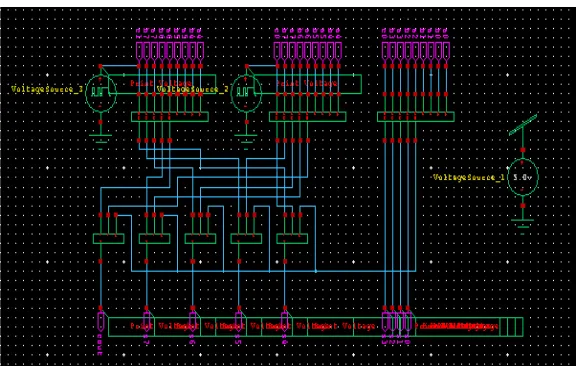Click the S7 port label text
The height and width of the screenshot is (366, 582).
[x=146, y=341]
